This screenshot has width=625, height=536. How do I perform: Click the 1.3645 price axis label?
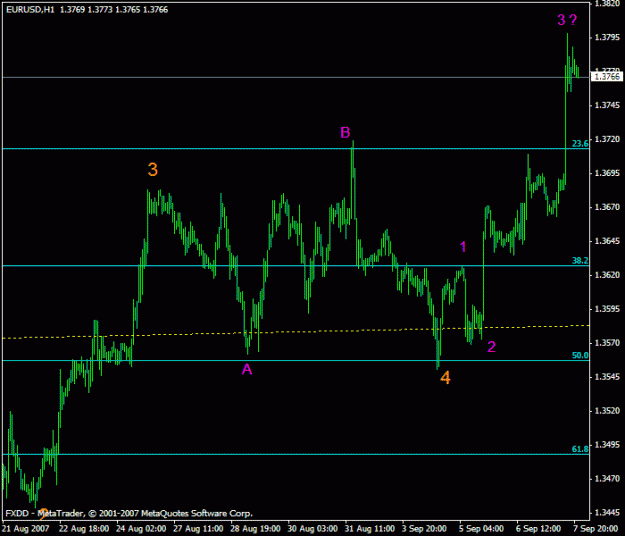pyautogui.click(x=607, y=241)
